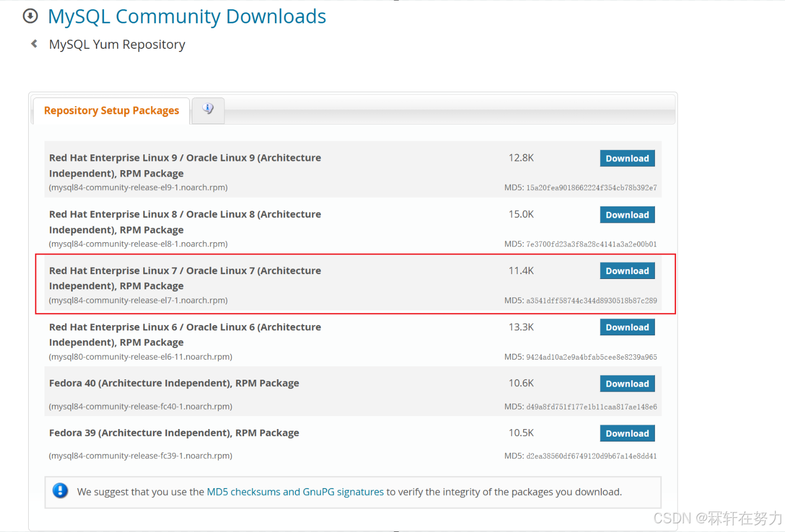Click the Fedora 40 package title text
Viewport: 785px width, 532px height.
tap(174, 383)
